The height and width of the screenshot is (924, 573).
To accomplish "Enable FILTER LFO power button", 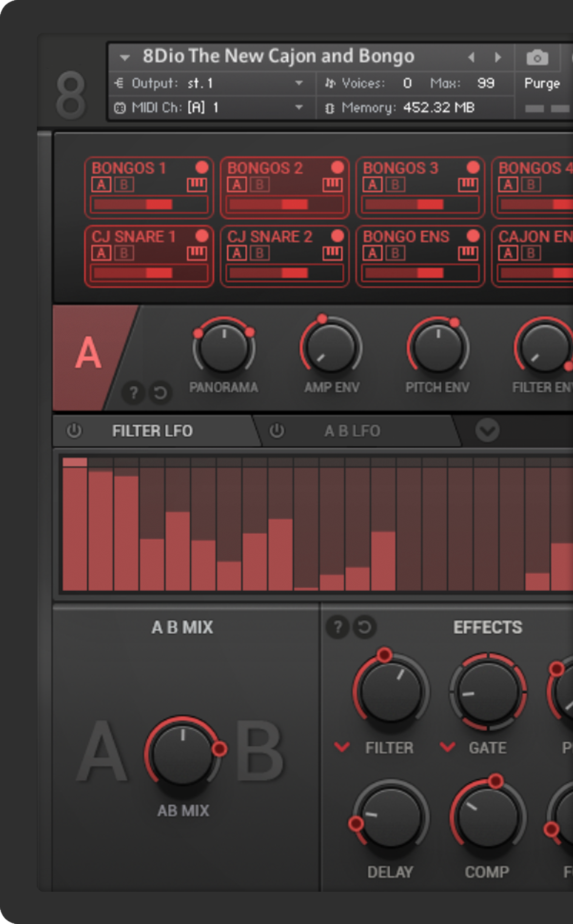I will coord(74,431).
